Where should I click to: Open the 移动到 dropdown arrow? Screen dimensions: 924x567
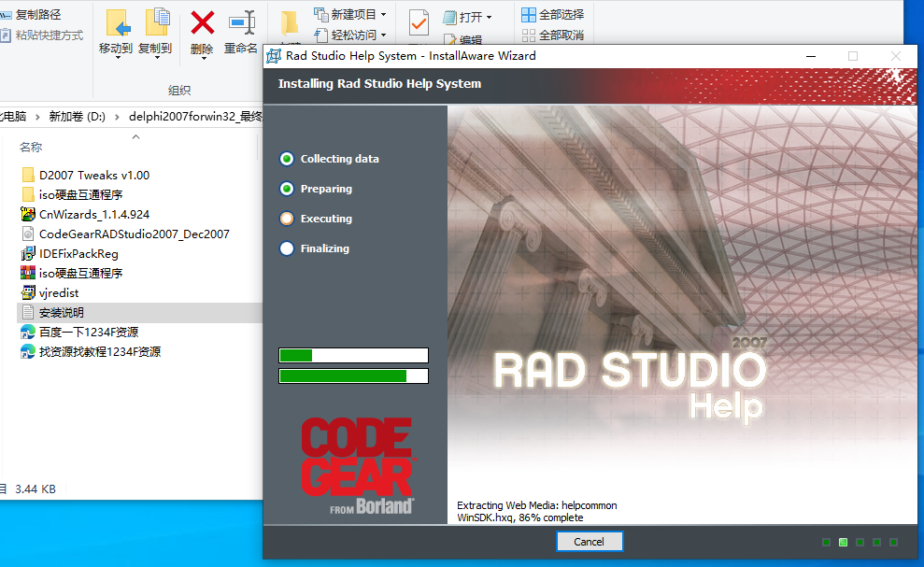117,58
